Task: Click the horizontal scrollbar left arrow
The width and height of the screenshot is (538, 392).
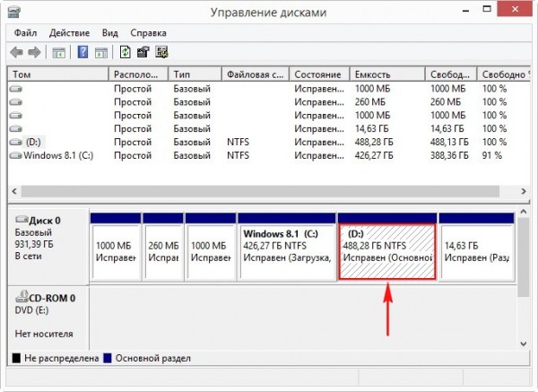Action: click(14, 191)
